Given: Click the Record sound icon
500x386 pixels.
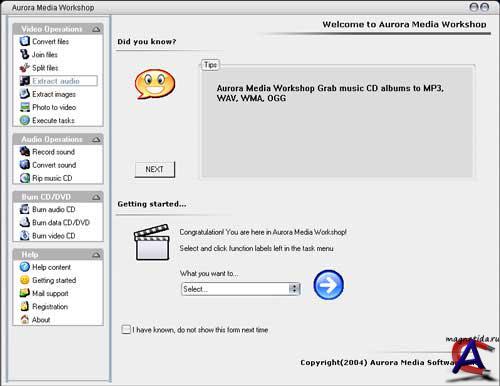Looking at the screenshot, I should (25, 152).
